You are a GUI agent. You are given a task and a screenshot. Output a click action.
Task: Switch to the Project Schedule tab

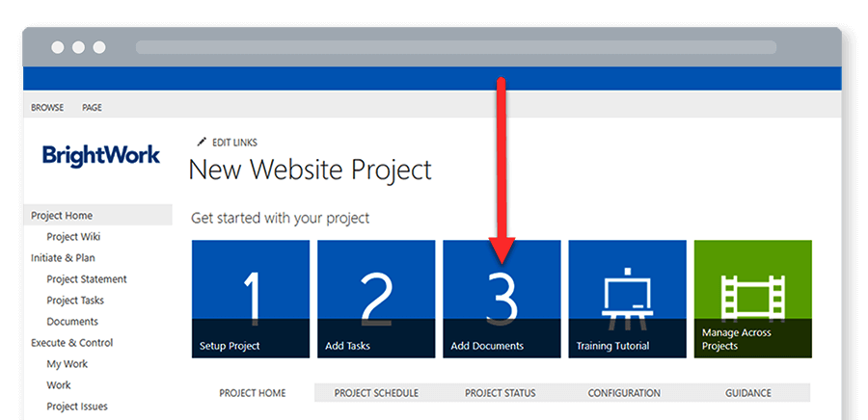click(x=375, y=393)
